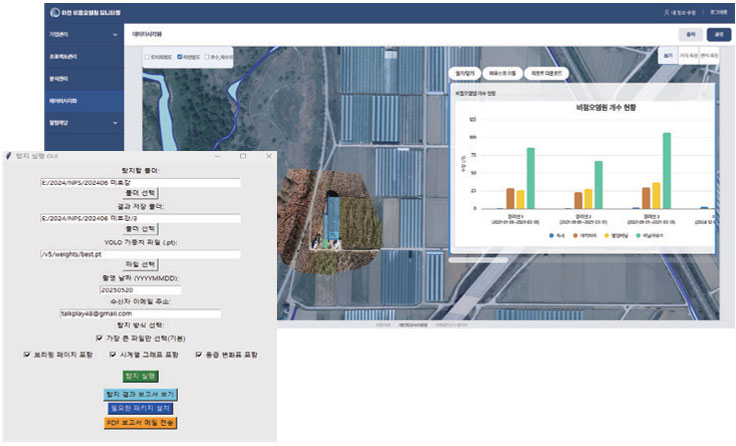
Task: Toggle the '가장 큰 파일만 선택' checkbox
Action: (99, 338)
